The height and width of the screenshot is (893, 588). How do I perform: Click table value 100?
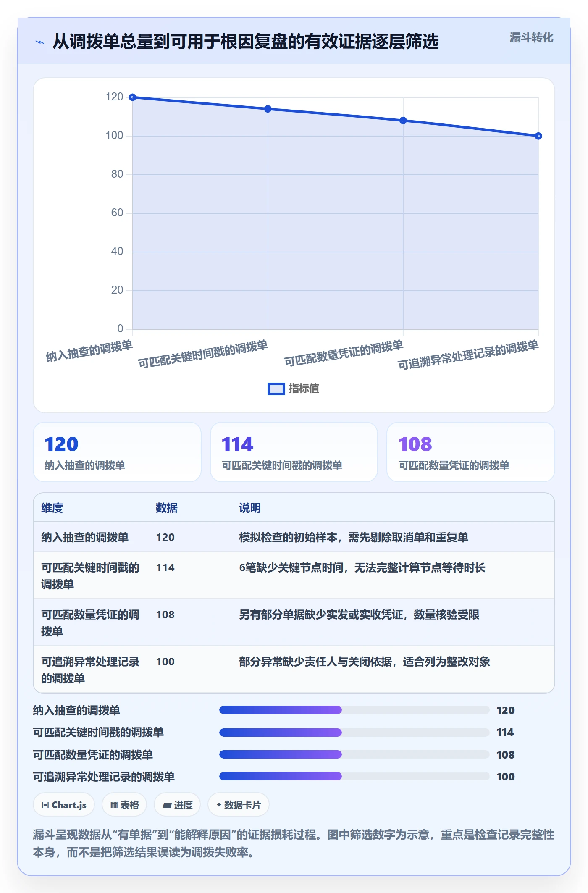[x=165, y=662]
